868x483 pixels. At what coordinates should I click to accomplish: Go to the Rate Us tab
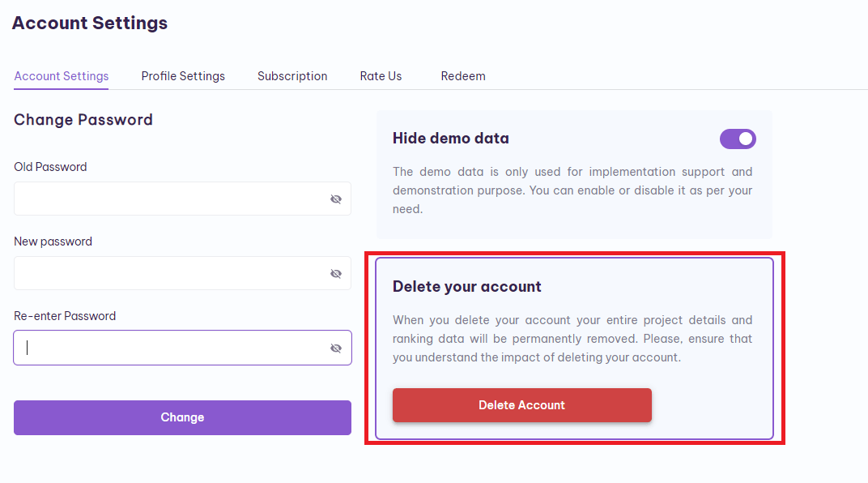pyautogui.click(x=381, y=76)
